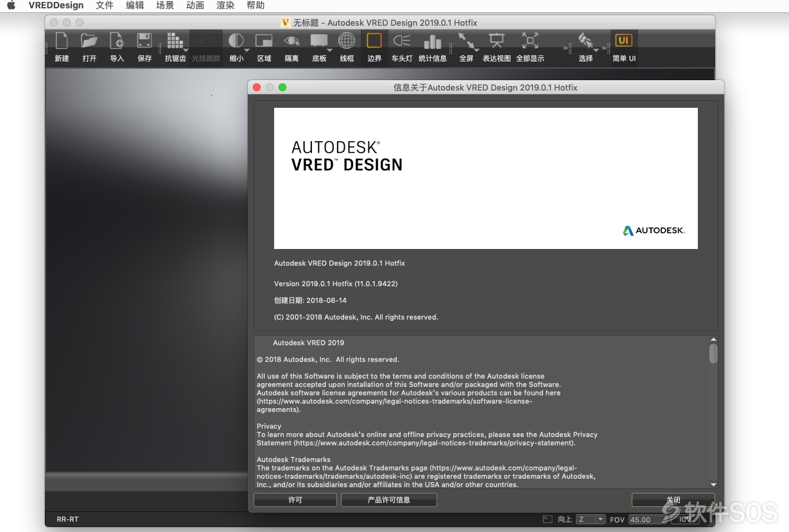
Task: Activate the 区域 (Region) render icon
Action: tap(264, 41)
